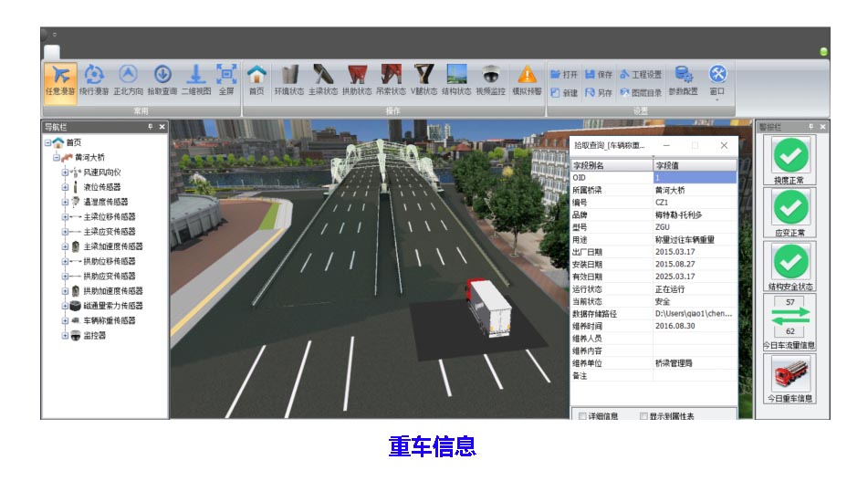868x481 pixels.
Task: Click the 保存 save button
Action: click(x=598, y=74)
